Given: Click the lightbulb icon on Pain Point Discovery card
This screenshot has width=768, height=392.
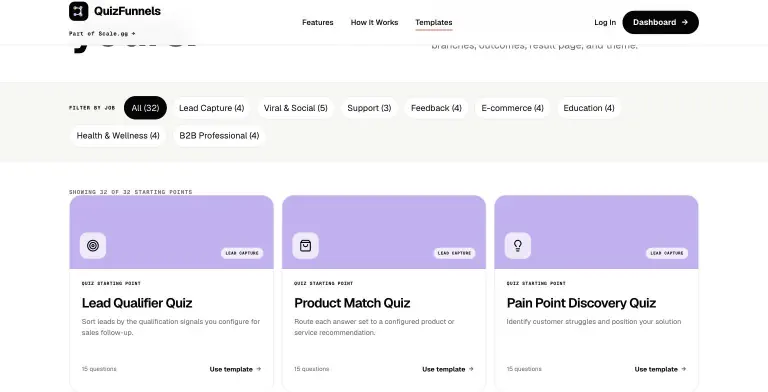Looking at the screenshot, I should click(x=518, y=245).
